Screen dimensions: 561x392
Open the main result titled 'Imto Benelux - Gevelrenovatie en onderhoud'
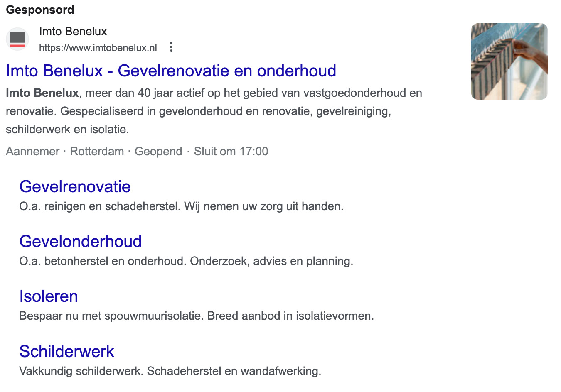coord(170,71)
